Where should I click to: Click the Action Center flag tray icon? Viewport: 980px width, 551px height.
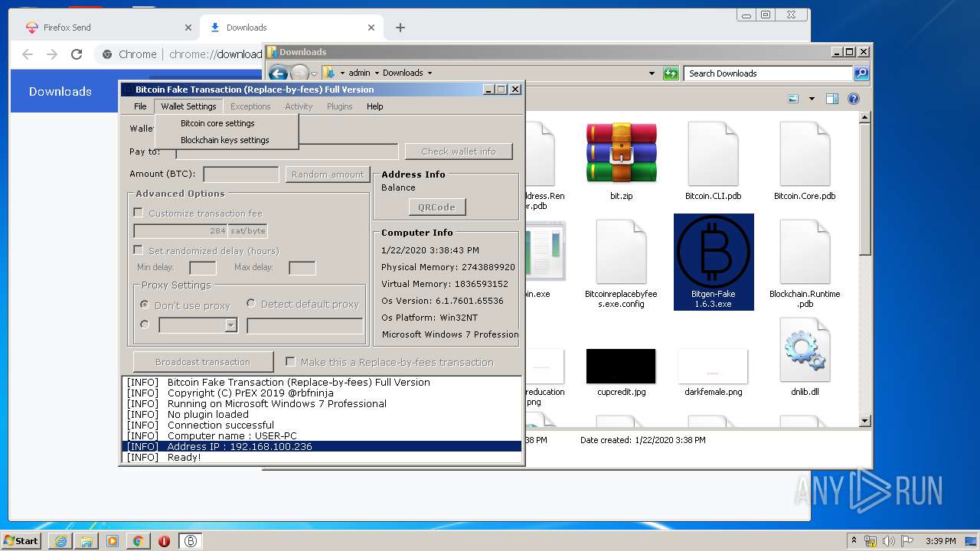pos(907,541)
